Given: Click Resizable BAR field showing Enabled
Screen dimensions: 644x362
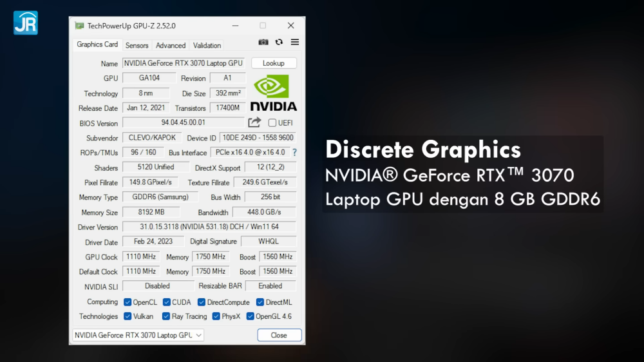Looking at the screenshot, I should click(x=270, y=286).
